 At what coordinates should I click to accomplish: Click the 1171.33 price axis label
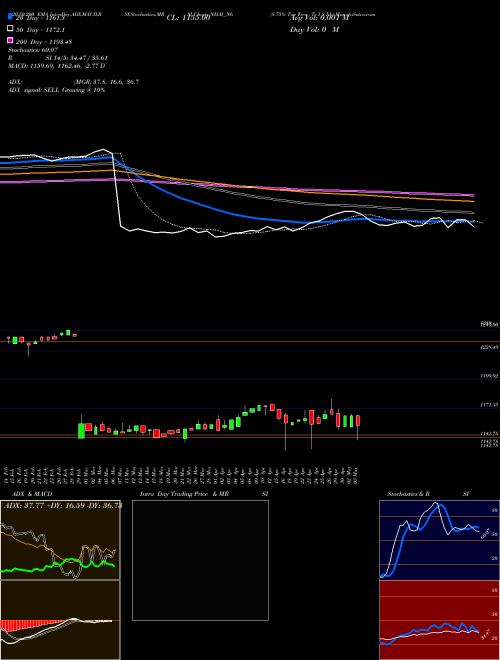489,405
